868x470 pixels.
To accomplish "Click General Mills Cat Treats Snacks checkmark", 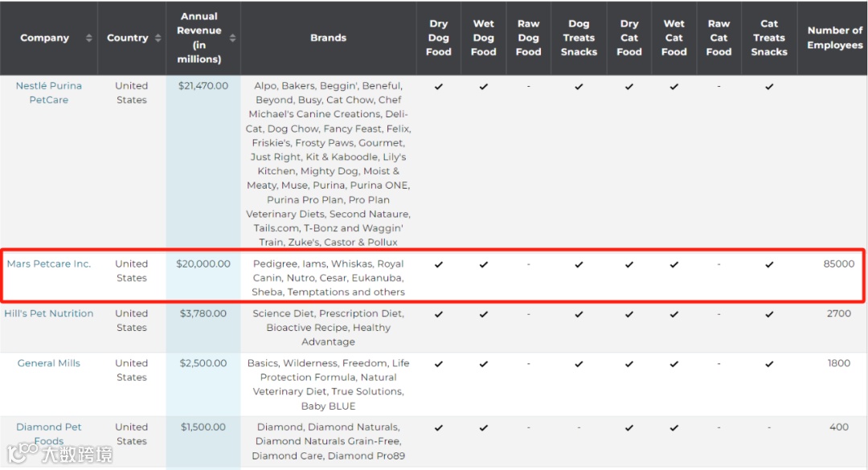I will click(x=769, y=364).
